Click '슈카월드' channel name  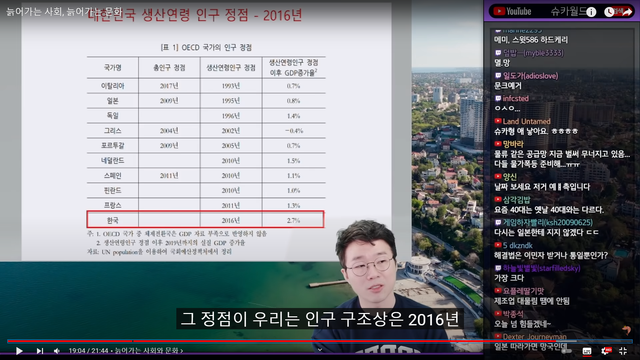568,11
